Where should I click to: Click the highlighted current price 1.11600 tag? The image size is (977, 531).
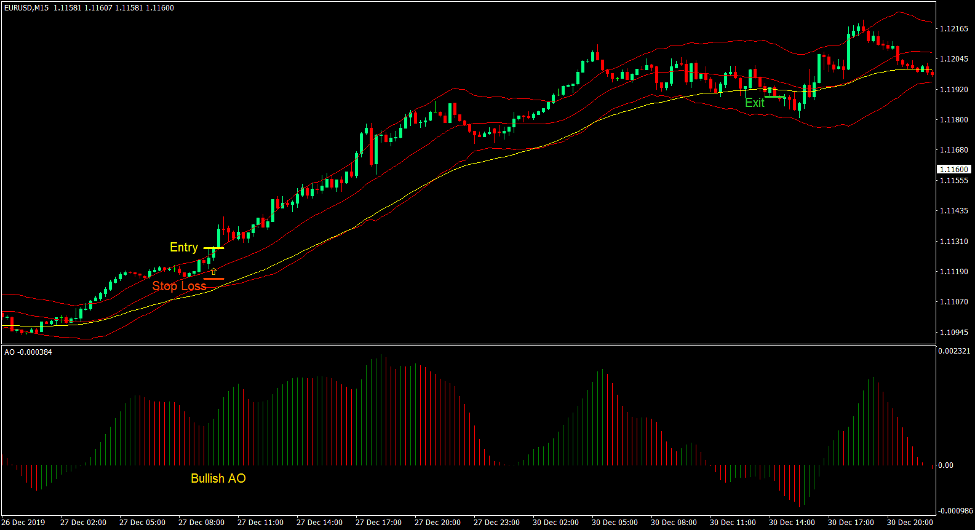click(955, 170)
